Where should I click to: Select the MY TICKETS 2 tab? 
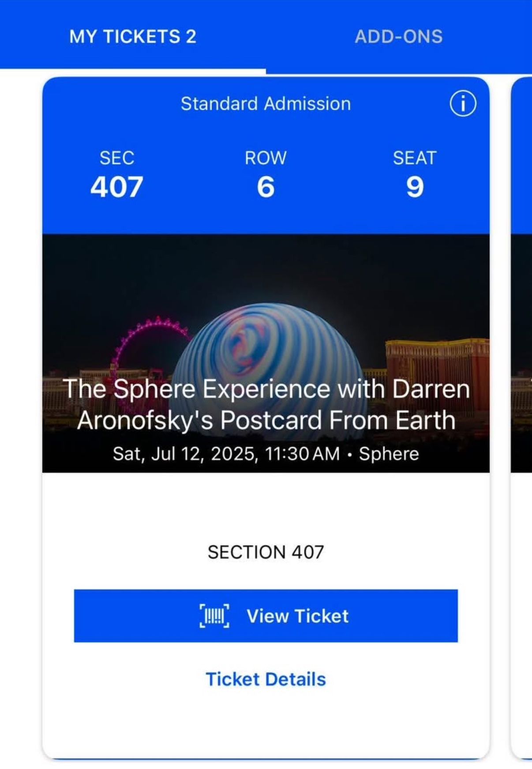(133, 36)
